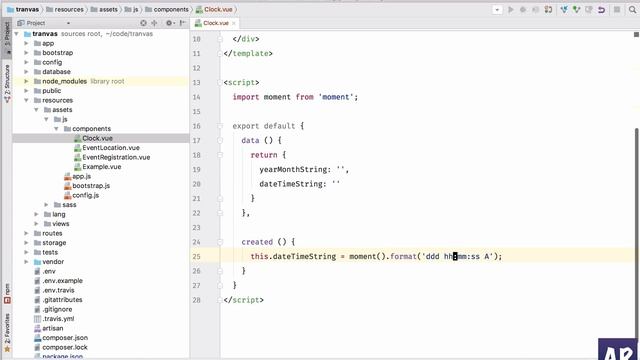
Task: Open the Favorites side tool tab
Action: click(x=7, y=333)
